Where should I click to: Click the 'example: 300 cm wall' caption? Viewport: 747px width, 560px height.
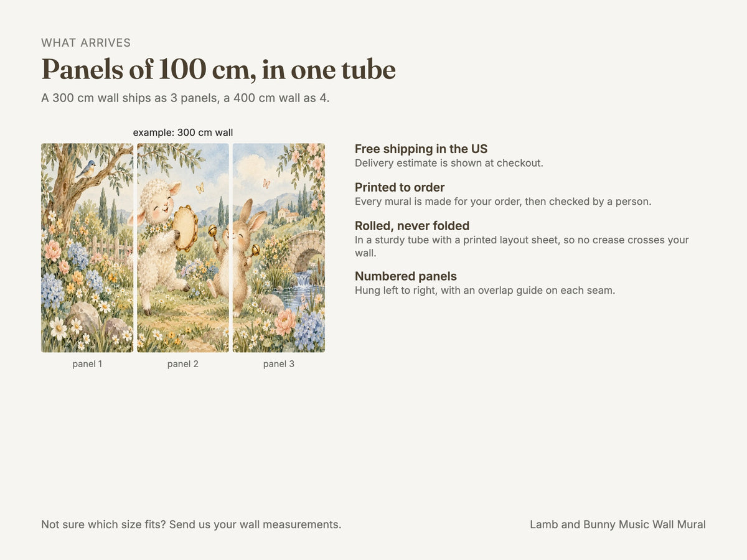tap(183, 133)
